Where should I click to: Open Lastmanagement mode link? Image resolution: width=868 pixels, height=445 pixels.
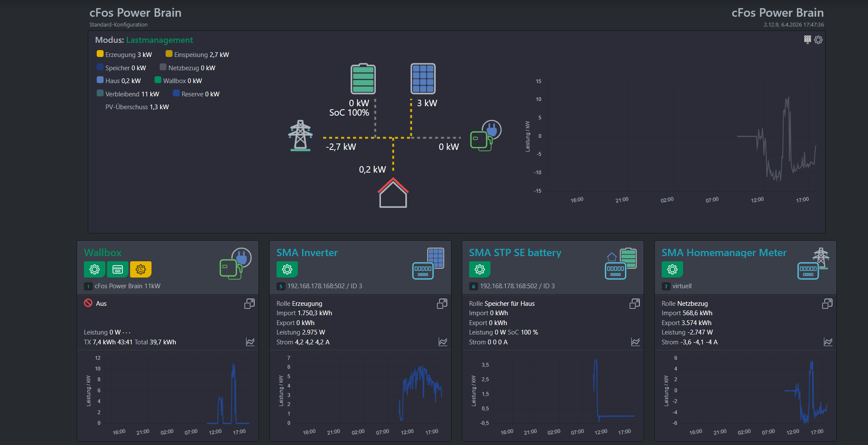point(159,40)
